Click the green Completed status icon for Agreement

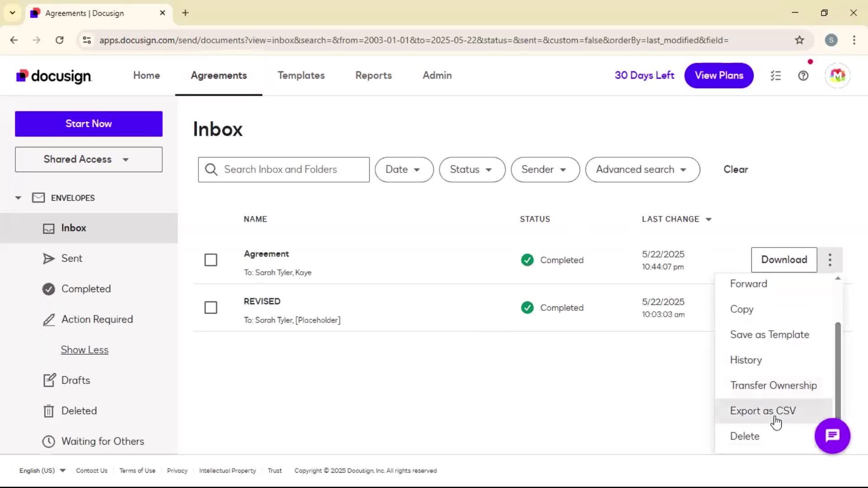527,260
